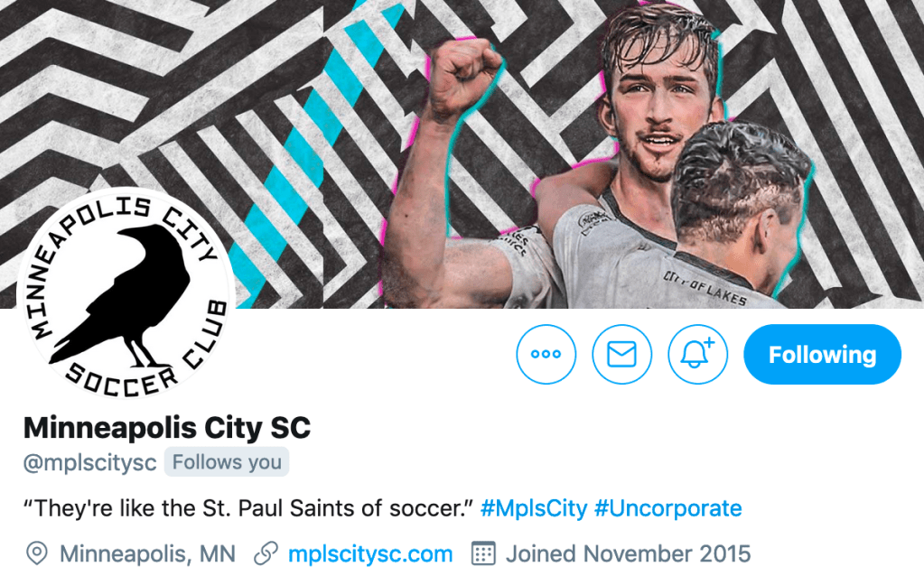924x585 pixels.
Task: Open the Minneapolis City crow logo avatar
Action: coord(126,292)
